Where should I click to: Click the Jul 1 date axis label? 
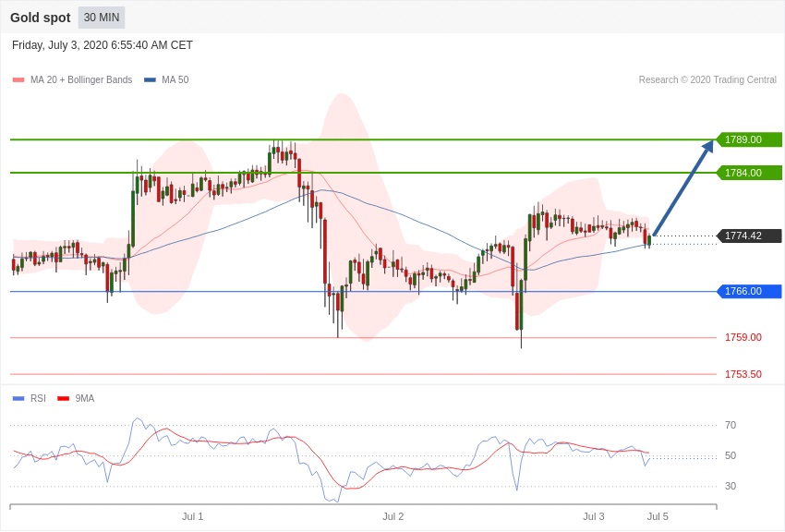[193, 517]
